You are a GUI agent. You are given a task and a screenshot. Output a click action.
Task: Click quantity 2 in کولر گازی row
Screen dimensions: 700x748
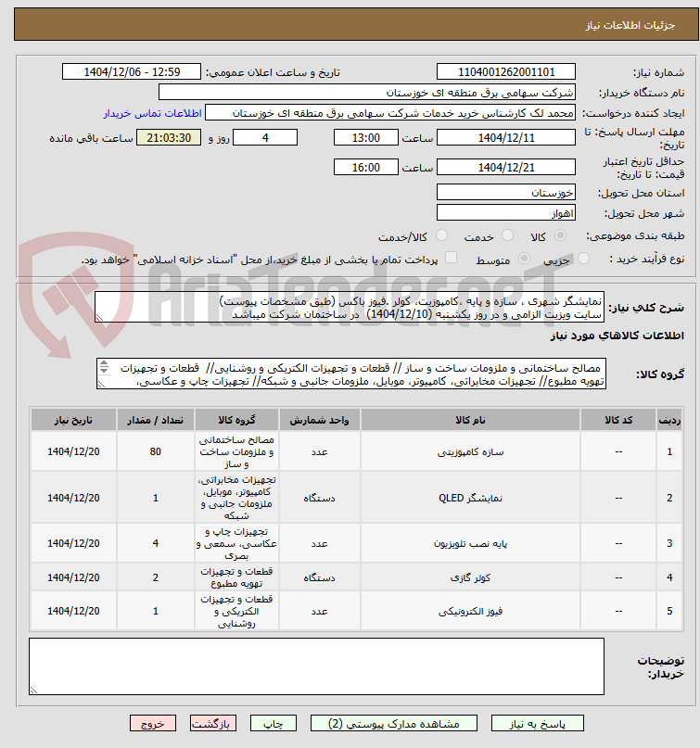tap(156, 577)
